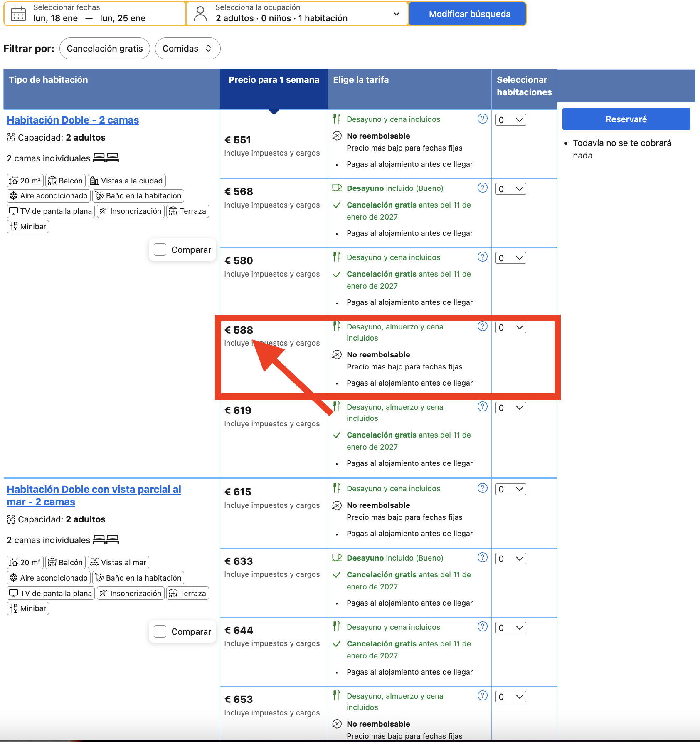This screenshot has height=742, width=700.
Task: Click the Terraza tag of first room
Action: coord(187,211)
